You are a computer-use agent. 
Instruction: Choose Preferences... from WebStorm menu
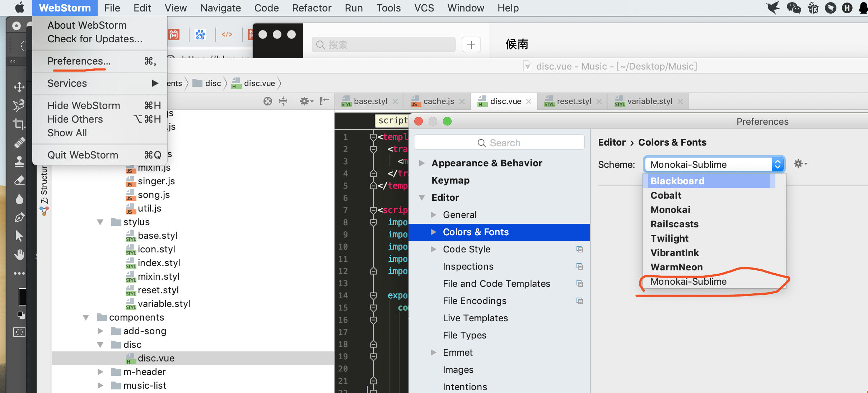[x=79, y=61]
